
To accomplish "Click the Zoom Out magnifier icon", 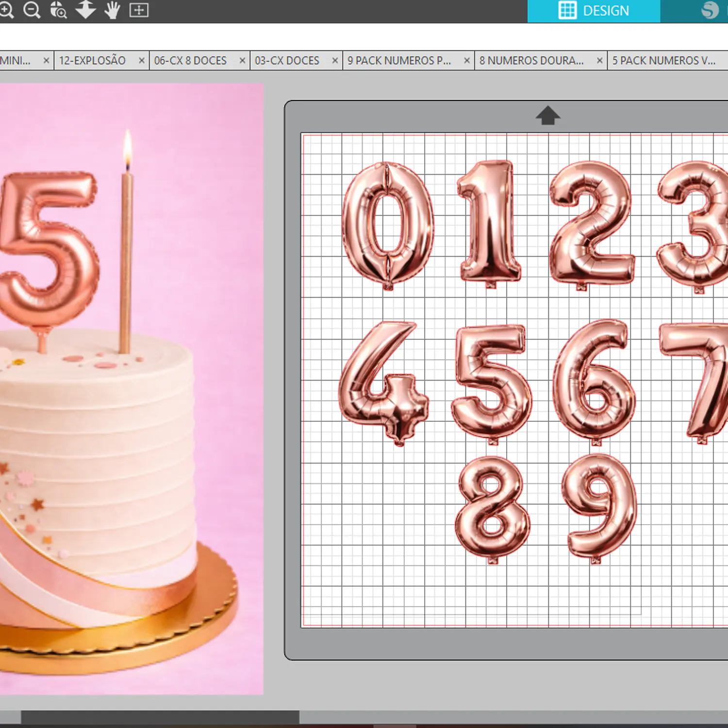I will point(32,10).
